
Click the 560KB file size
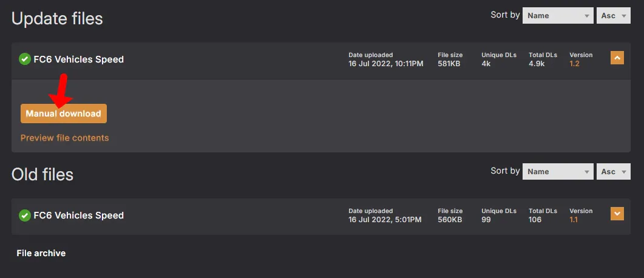click(450, 220)
